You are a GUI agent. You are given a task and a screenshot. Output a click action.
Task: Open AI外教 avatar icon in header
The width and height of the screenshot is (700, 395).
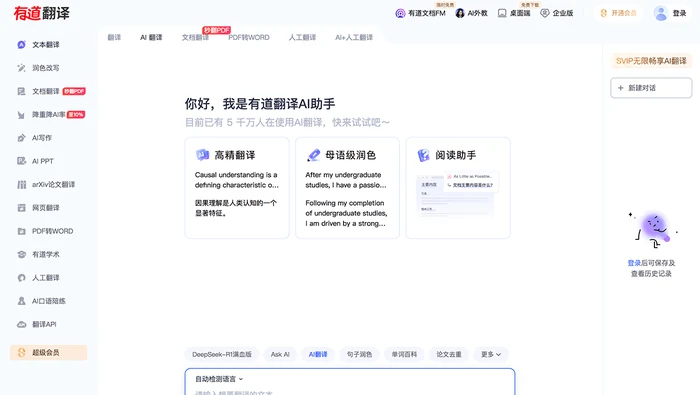(x=460, y=13)
